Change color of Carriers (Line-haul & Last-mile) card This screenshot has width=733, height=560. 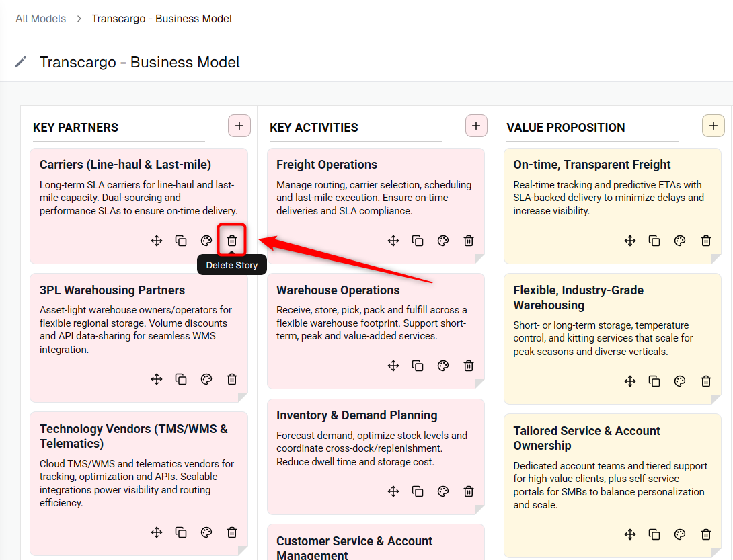[x=206, y=241]
